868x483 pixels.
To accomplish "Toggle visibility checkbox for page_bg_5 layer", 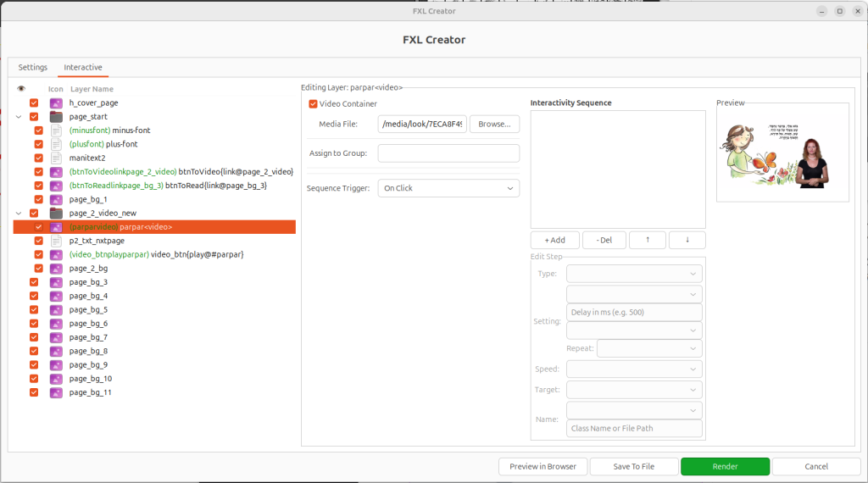I will click(x=34, y=309).
